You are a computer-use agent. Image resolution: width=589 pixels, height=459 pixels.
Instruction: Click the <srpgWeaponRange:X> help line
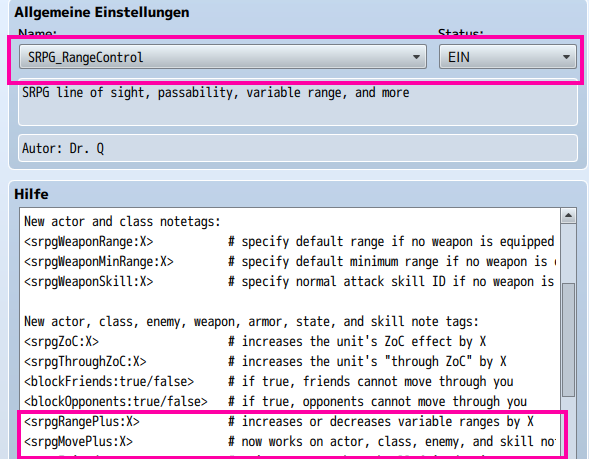[x=289, y=242]
